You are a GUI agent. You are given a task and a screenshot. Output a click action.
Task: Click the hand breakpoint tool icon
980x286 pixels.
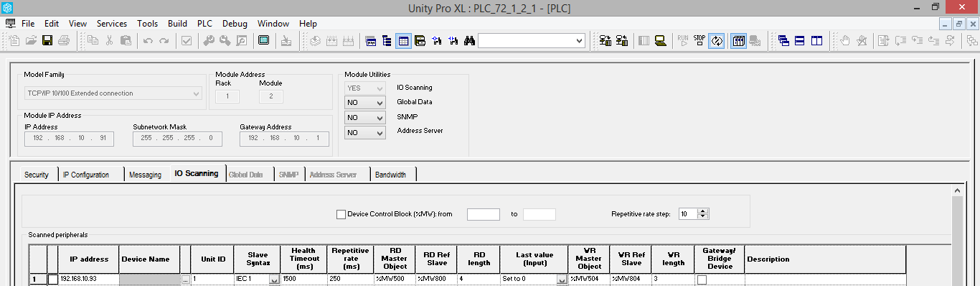[845, 41]
